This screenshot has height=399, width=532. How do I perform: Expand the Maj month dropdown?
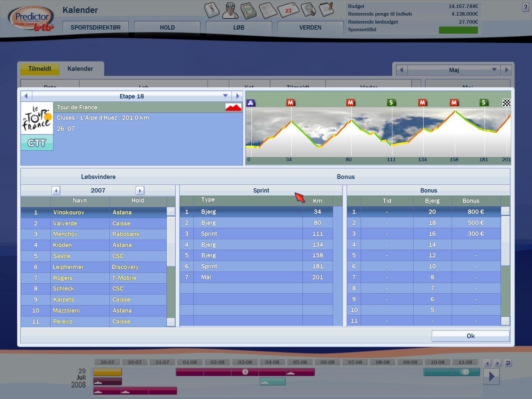tap(494, 70)
